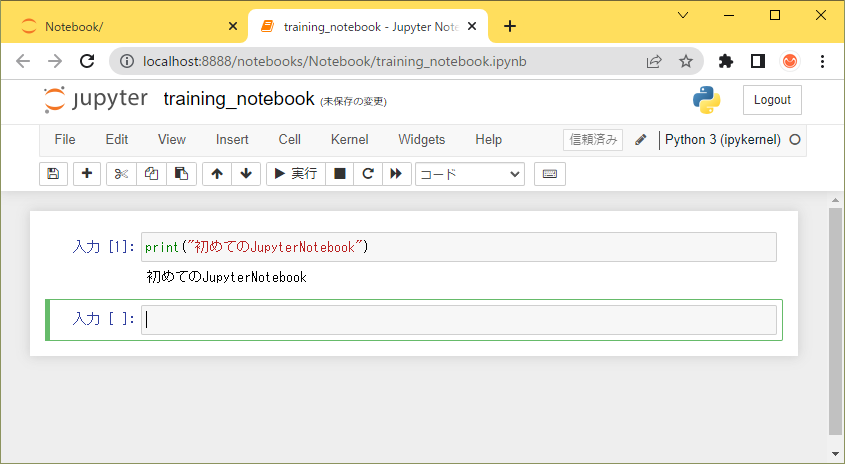
Task: Open the Cell menu
Action: pos(289,140)
